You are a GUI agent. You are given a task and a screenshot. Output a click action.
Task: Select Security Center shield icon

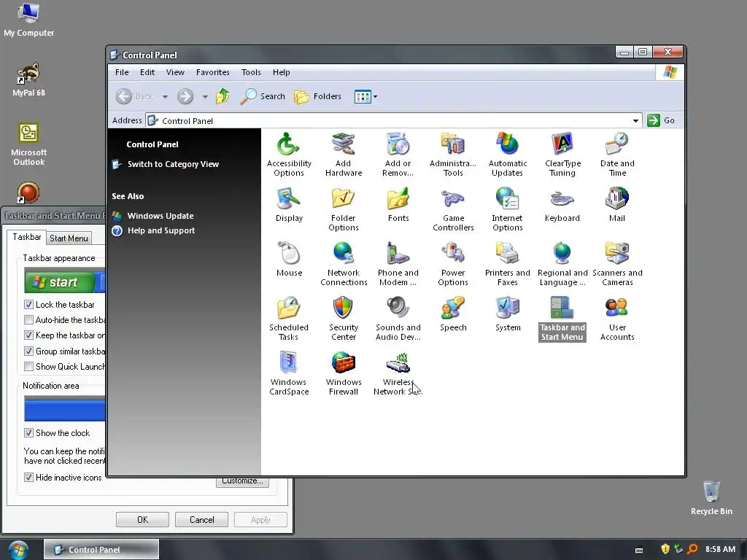[x=344, y=308]
